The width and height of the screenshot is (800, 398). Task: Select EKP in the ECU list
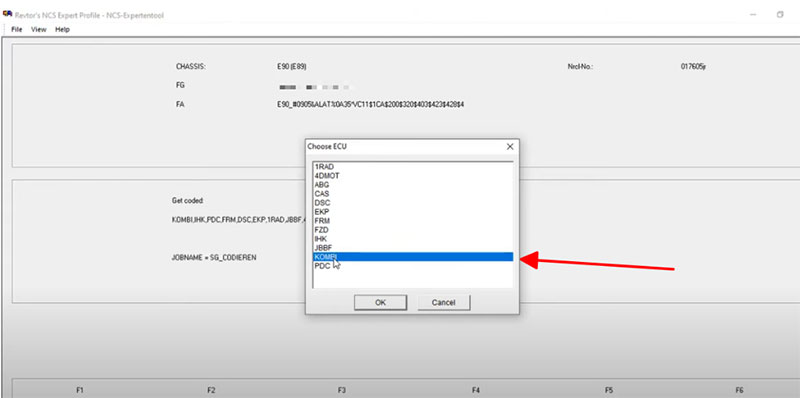tap(413, 212)
